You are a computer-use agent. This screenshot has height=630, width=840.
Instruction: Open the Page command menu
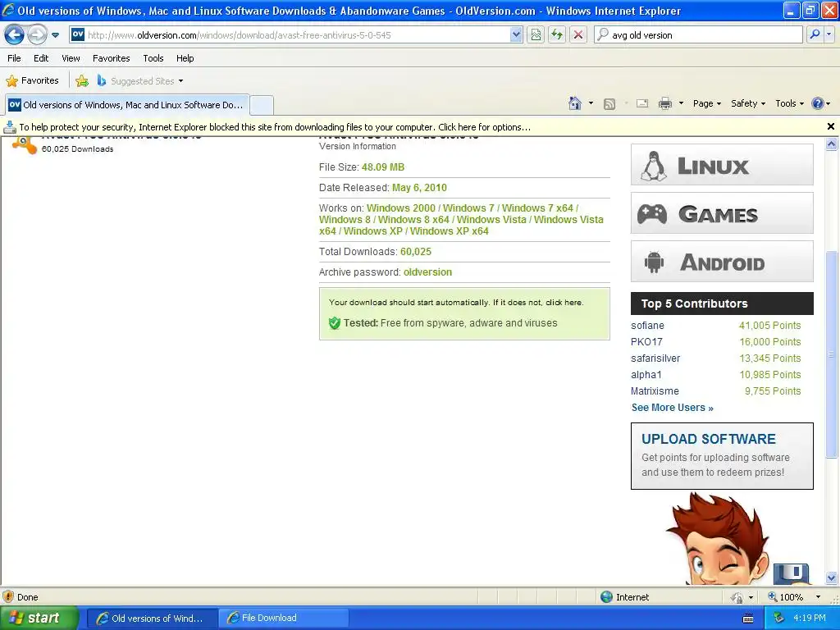[x=706, y=103]
